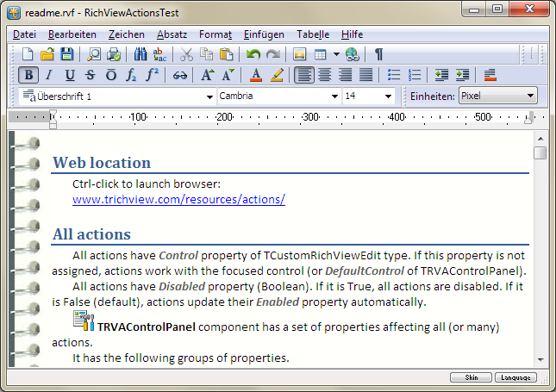This screenshot has width=556, height=392.
Task: Click the Undo arrow icon
Action: pos(253,54)
